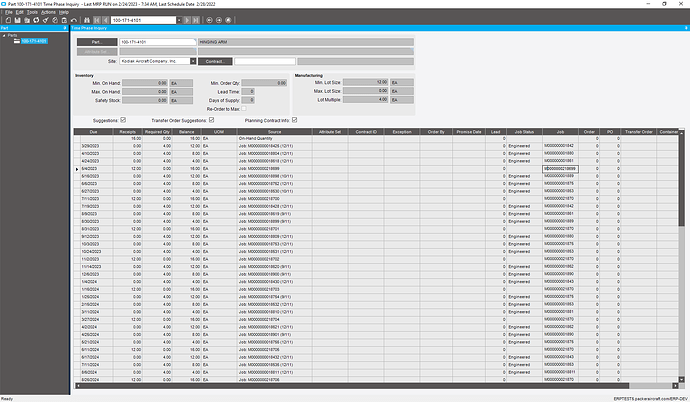Screen dimensions: 690x402
Task: Click middle round icon right of navigator
Action: tap(219, 20)
